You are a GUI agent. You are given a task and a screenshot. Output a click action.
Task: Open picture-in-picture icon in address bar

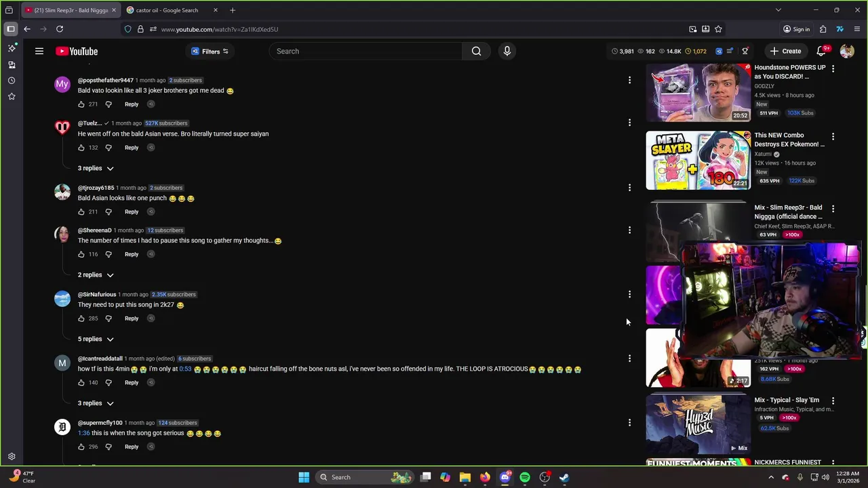(692, 29)
